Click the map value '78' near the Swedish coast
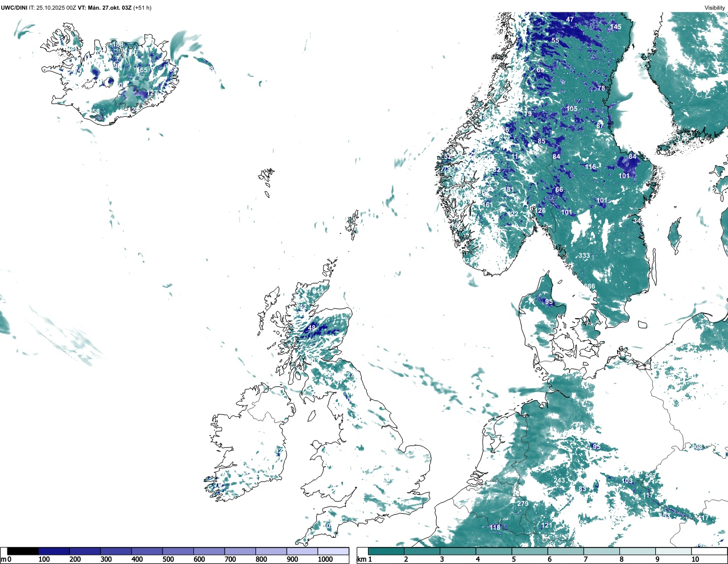Viewport: 728px width, 564px height. pos(601,88)
